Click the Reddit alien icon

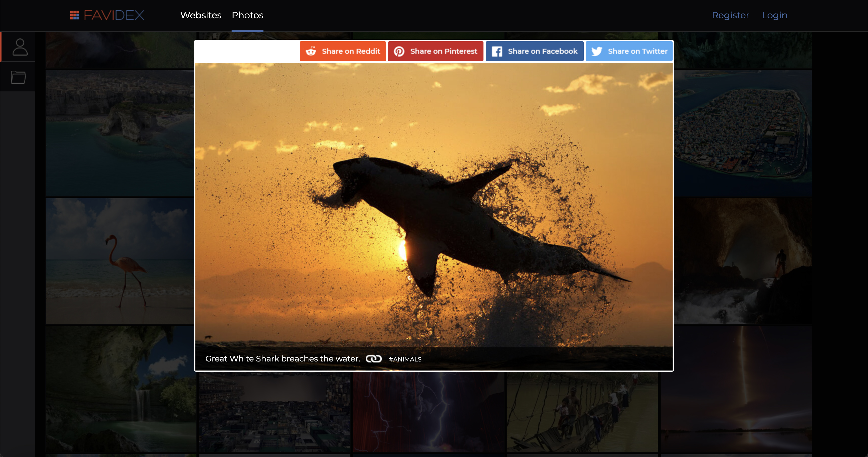pyautogui.click(x=311, y=51)
